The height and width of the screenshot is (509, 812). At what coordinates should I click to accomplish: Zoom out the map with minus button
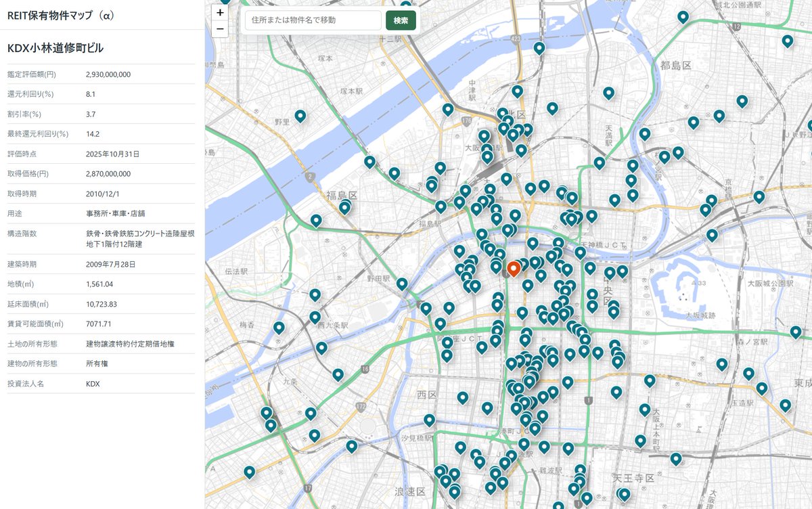click(220, 28)
